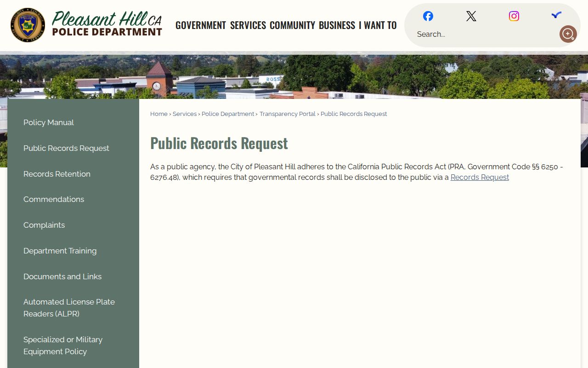Open the Services menu
Viewport: 588px width, 368px height.
click(x=248, y=25)
